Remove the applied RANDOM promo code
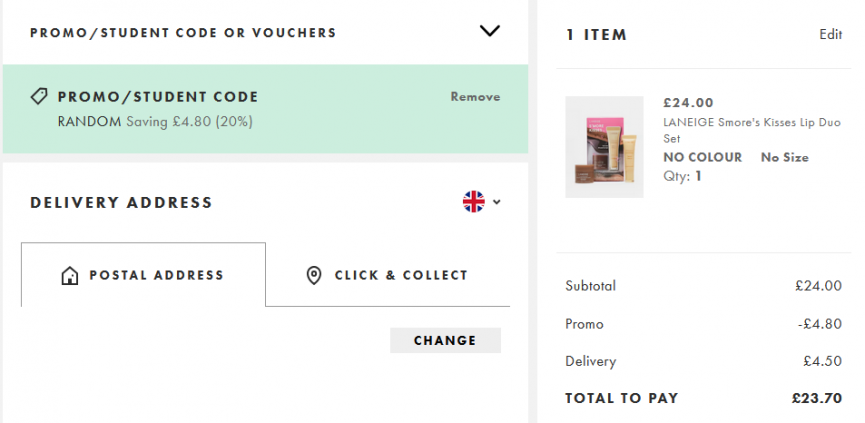 pos(475,97)
